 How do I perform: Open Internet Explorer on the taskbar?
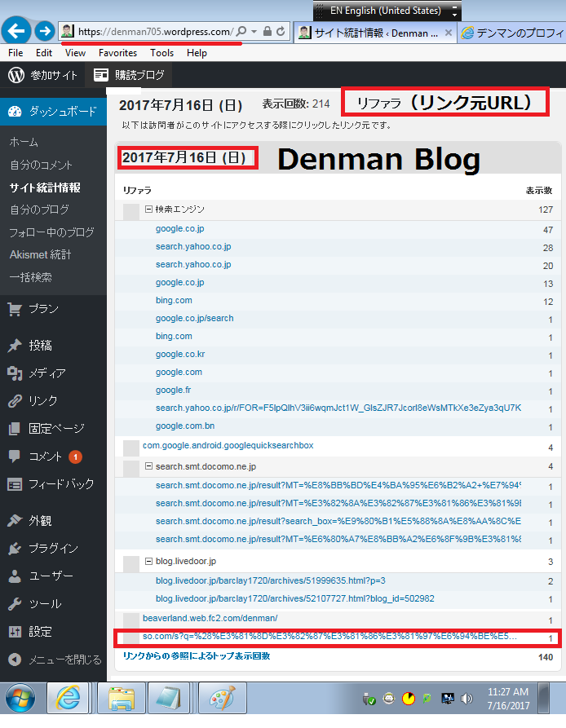69,698
